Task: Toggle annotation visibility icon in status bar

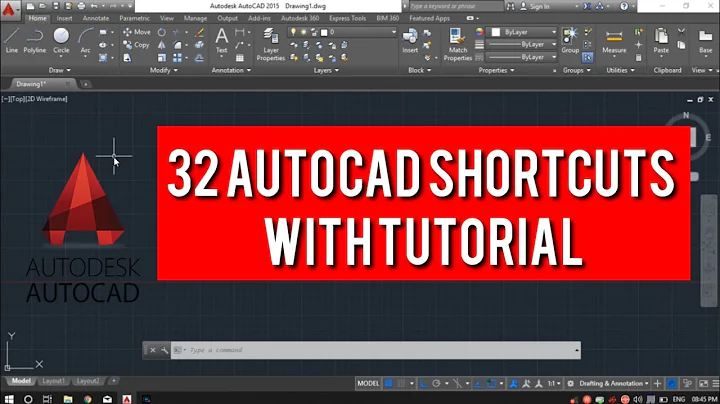Action: (513, 383)
